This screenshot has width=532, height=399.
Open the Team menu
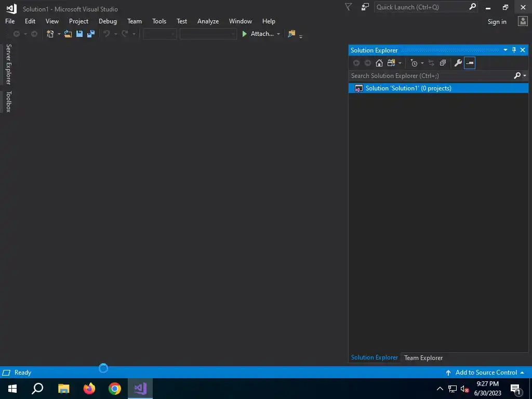pyautogui.click(x=135, y=21)
